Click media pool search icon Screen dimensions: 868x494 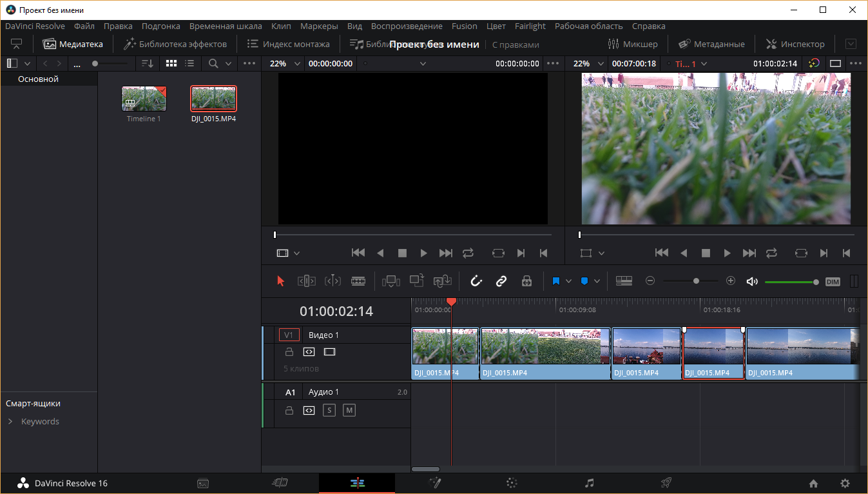click(x=214, y=64)
